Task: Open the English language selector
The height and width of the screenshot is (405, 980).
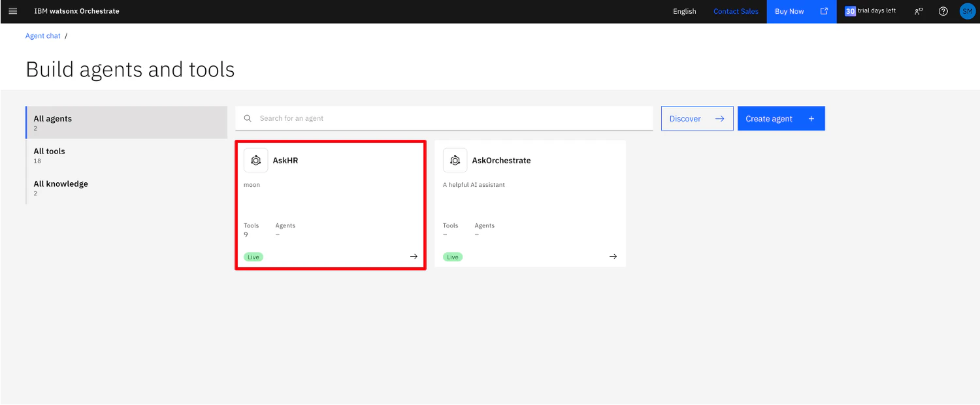Action: click(685, 11)
